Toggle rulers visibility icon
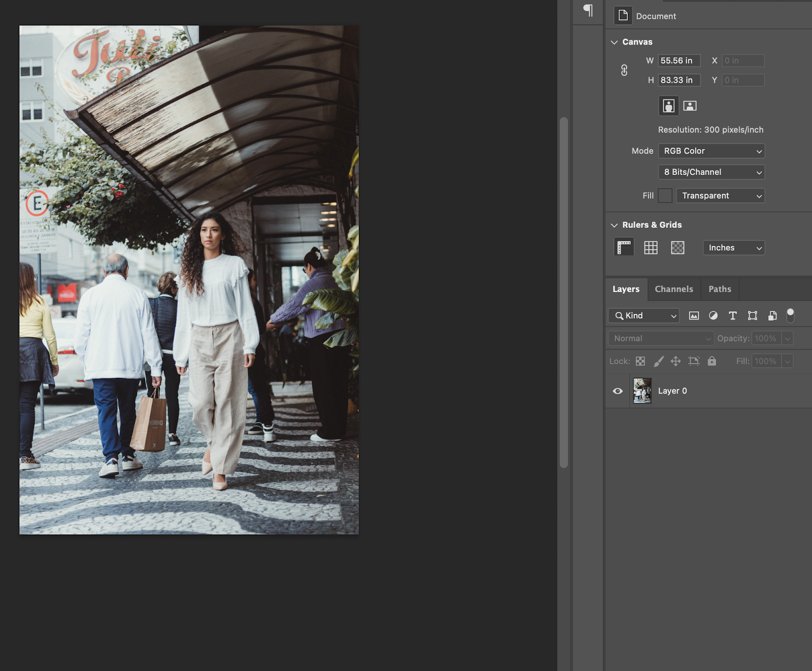The image size is (812, 671). tap(624, 248)
